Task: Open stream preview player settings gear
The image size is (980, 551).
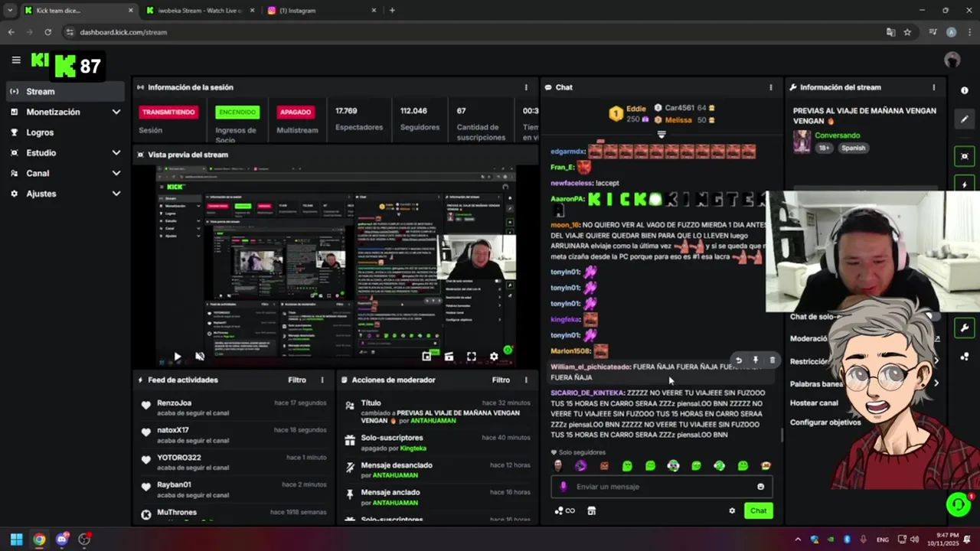Action: tap(494, 357)
